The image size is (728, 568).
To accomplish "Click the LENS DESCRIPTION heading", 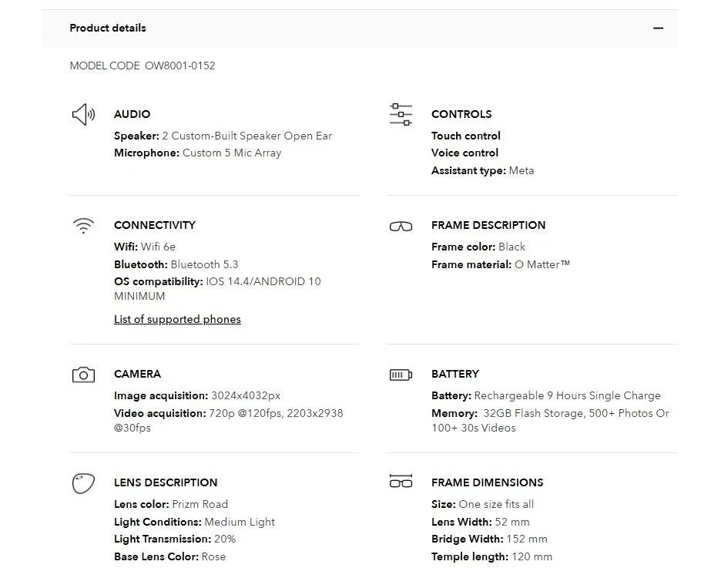I will click(x=166, y=482).
